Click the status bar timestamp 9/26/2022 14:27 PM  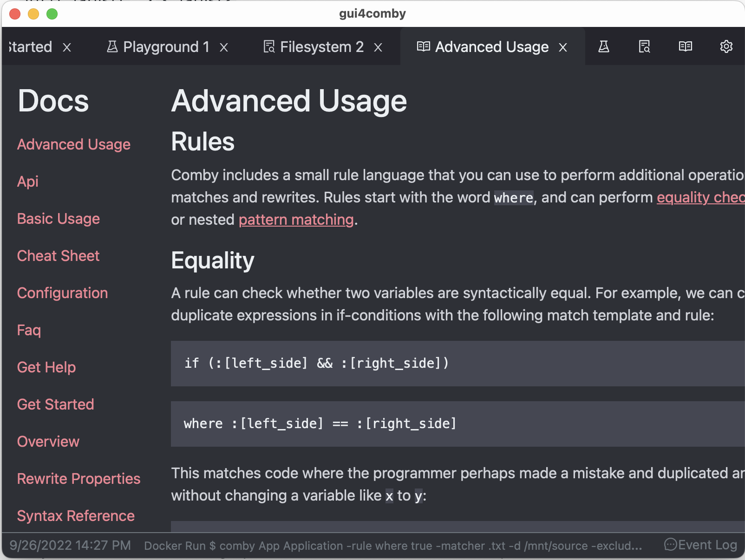(x=70, y=545)
